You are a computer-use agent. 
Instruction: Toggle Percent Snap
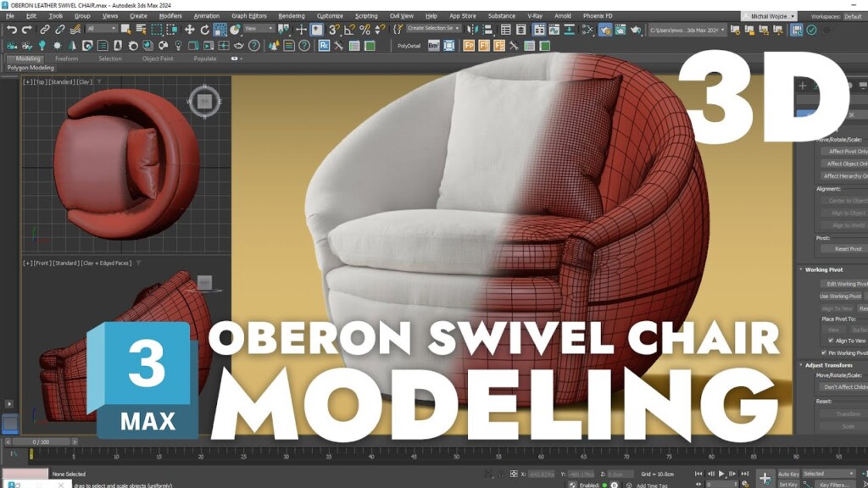(364, 30)
